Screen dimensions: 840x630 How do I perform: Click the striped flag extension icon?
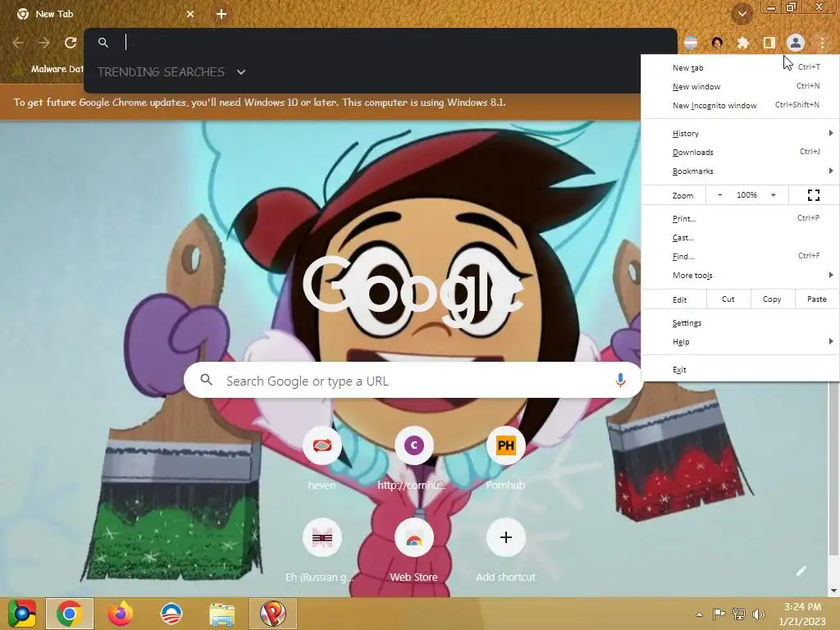click(x=691, y=43)
